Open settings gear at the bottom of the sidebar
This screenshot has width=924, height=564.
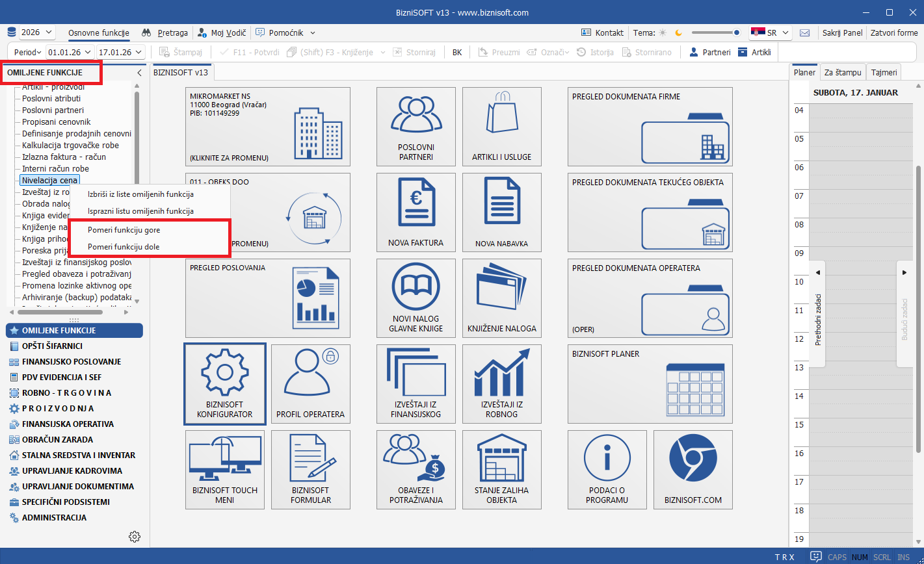pyautogui.click(x=135, y=537)
